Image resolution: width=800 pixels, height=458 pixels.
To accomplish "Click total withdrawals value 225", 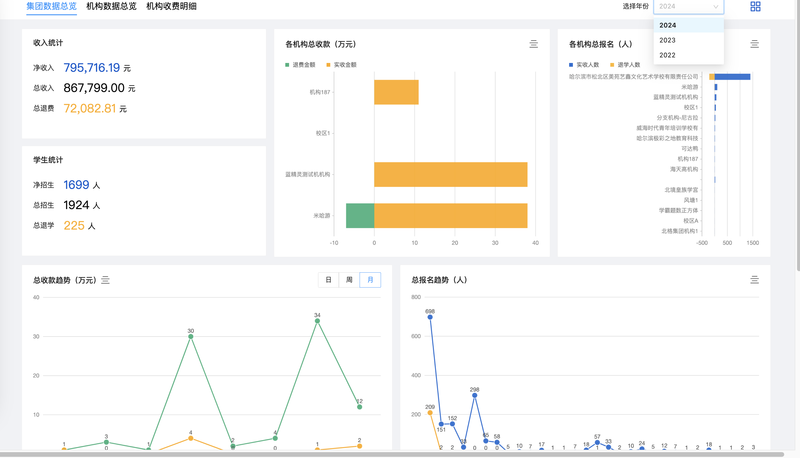I will tap(74, 226).
